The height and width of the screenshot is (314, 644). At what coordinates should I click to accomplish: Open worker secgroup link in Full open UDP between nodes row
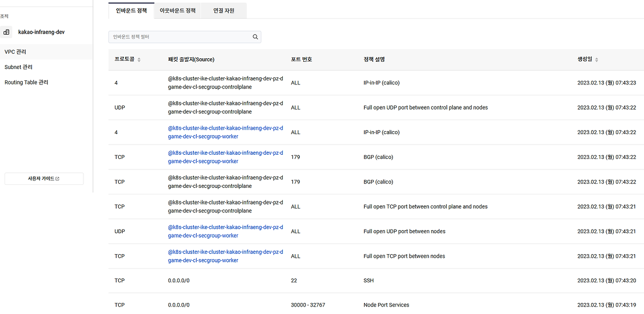pos(225,231)
